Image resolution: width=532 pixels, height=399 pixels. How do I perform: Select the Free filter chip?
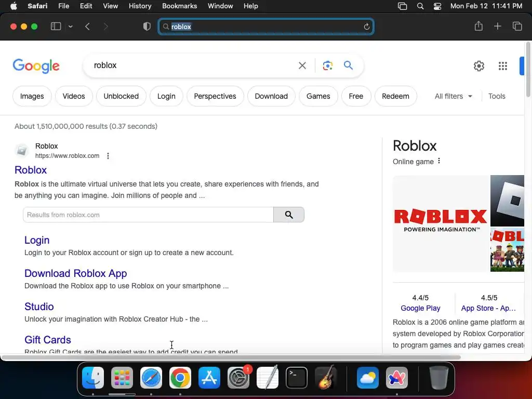click(x=356, y=96)
